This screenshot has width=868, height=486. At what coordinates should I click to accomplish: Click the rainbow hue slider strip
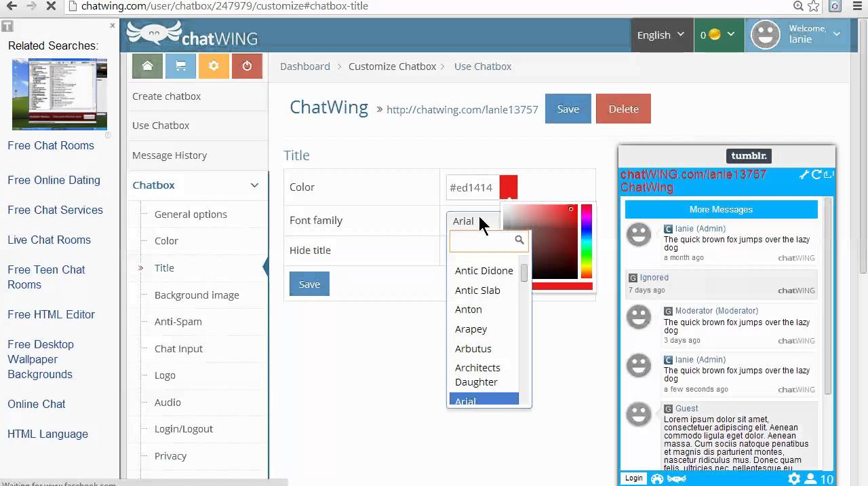coord(587,241)
